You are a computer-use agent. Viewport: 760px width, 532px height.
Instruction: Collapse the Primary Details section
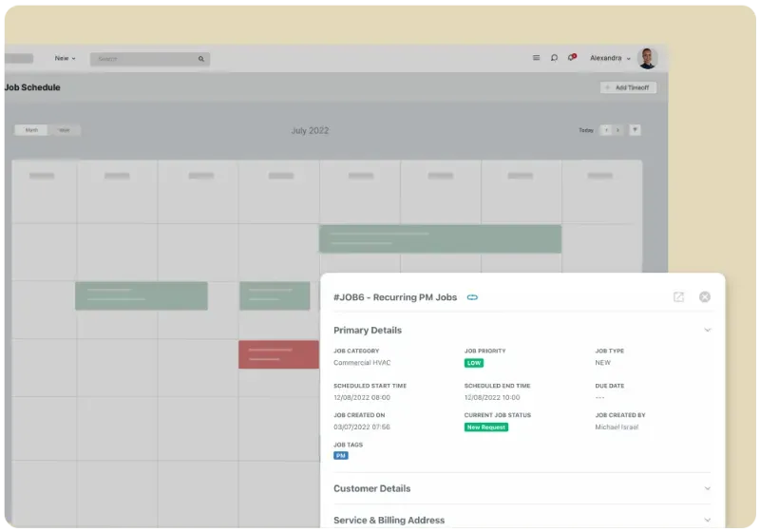click(x=707, y=331)
